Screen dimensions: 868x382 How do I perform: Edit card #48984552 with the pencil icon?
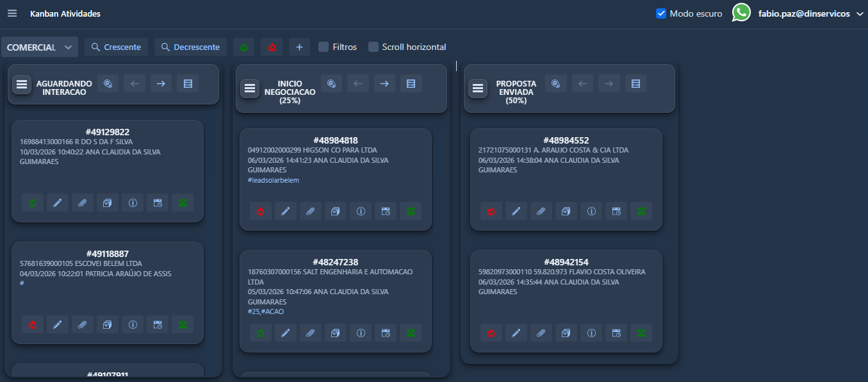click(516, 211)
